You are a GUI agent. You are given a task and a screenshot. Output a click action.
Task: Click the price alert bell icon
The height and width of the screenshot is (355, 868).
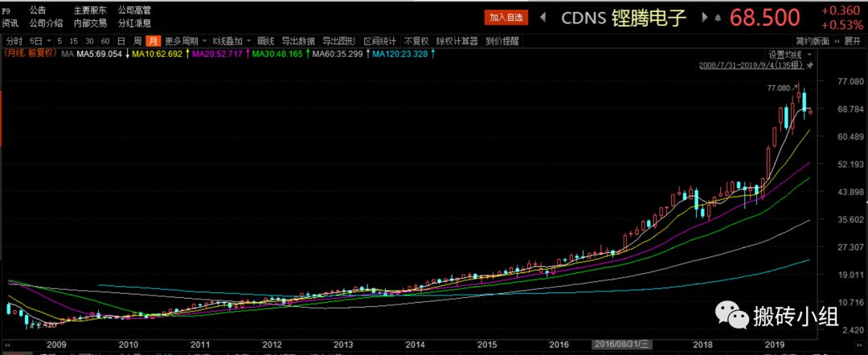coord(718,18)
